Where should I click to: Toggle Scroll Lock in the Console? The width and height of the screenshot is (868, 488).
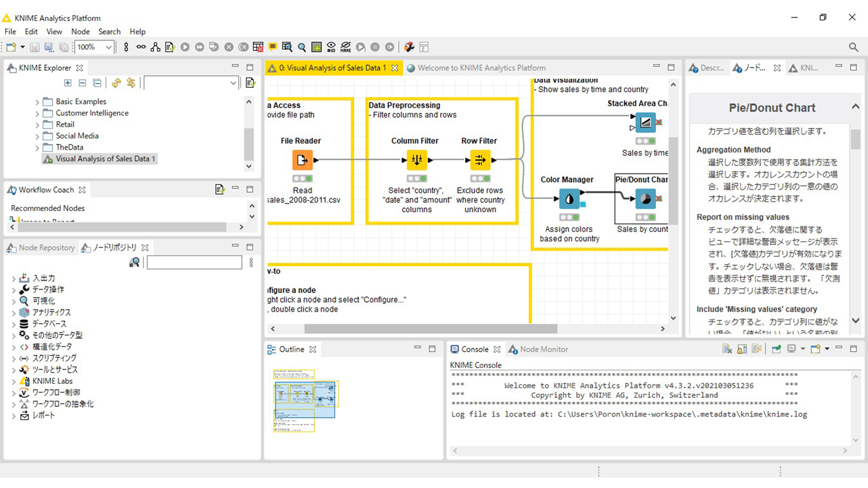click(742, 349)
